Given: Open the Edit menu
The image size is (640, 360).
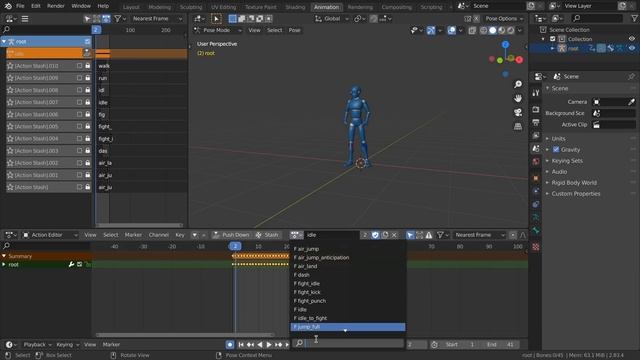Looking at the screenshot, I should (x=36, y=6).
